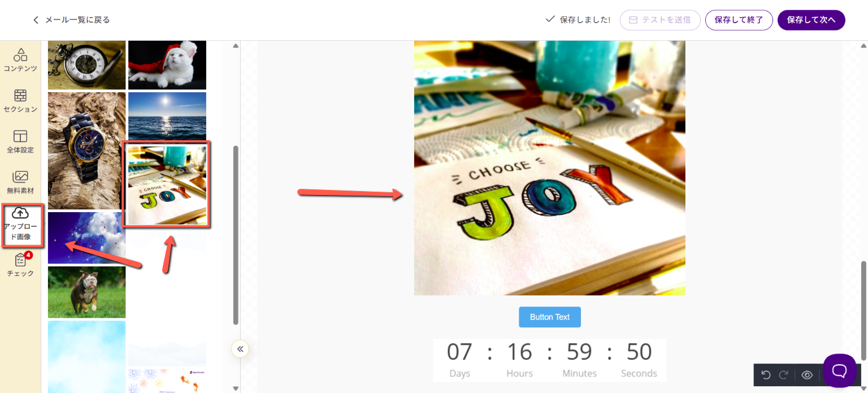Toggle preview with the eye icon
Viewport: 868px width, 393px height.
807,375
